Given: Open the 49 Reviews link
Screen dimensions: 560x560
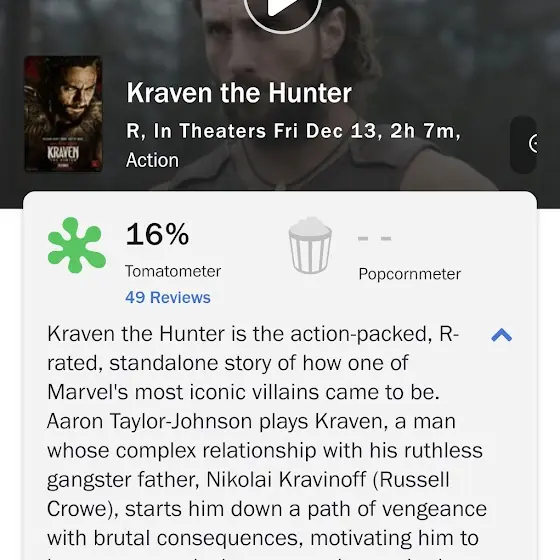Looking at the screenshot, I should (168, 297).
